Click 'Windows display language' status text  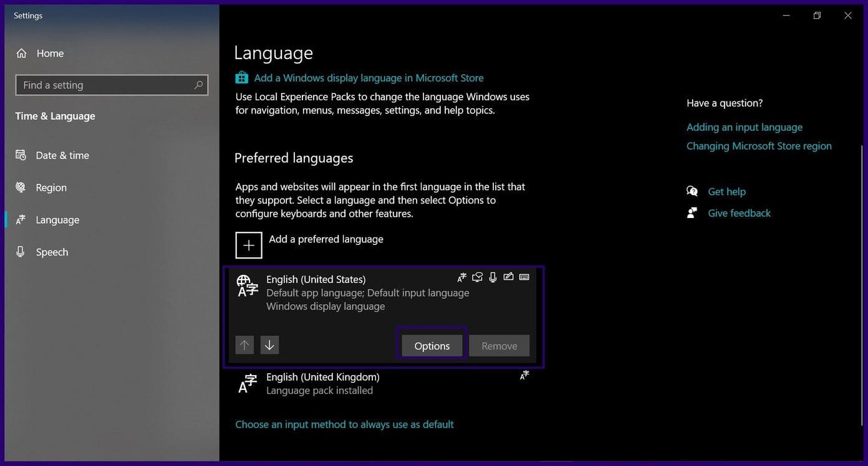tap(325, 307)
